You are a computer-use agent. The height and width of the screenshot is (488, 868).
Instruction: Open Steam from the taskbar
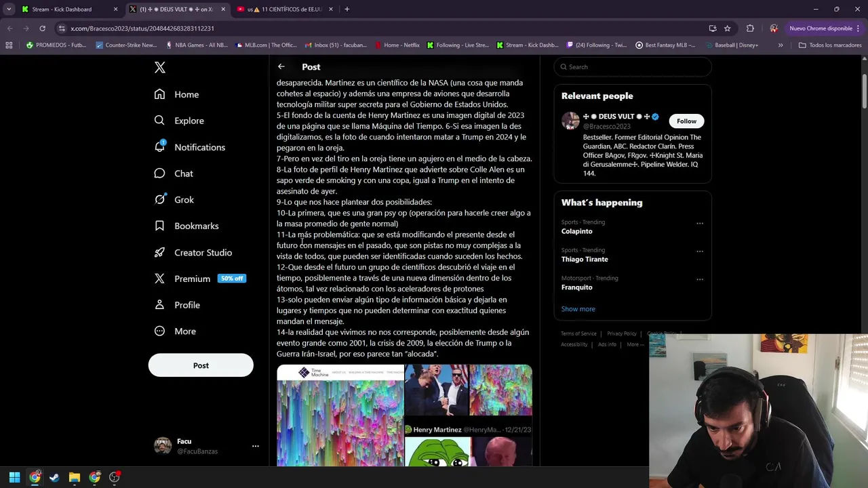click(54, 477)
